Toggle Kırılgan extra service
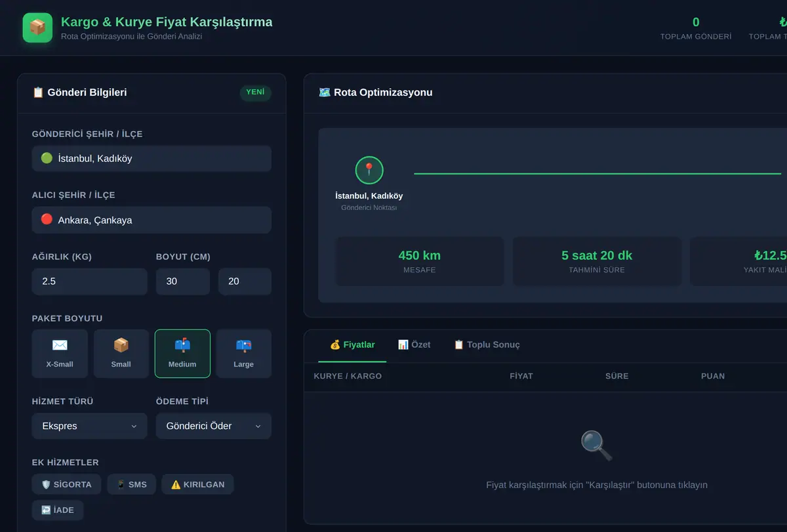The height and width of the screenshot is (532, 787). [197, 485]
